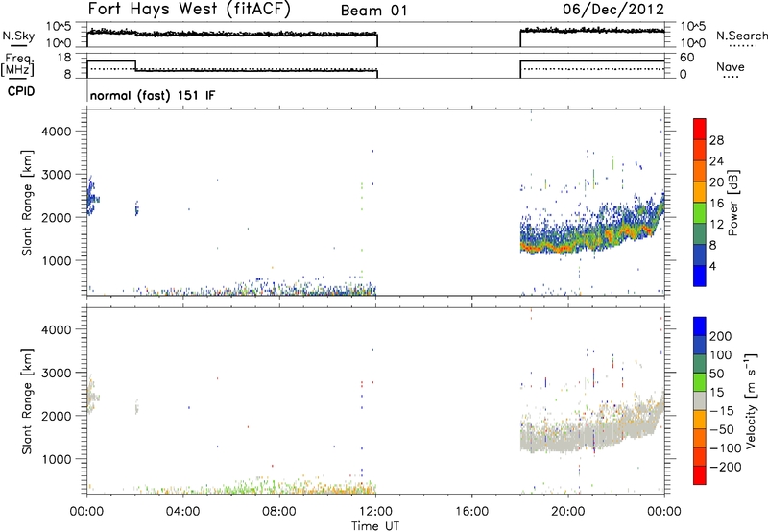Click the '200' Velocity colorbar value

click(x=721, y=336)
